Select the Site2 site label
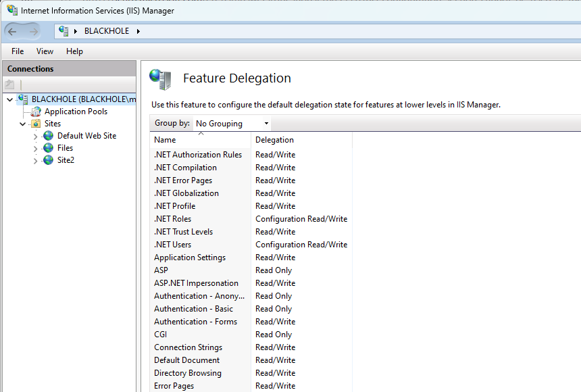The image size is (581, 392). click(x=66, y=160)
